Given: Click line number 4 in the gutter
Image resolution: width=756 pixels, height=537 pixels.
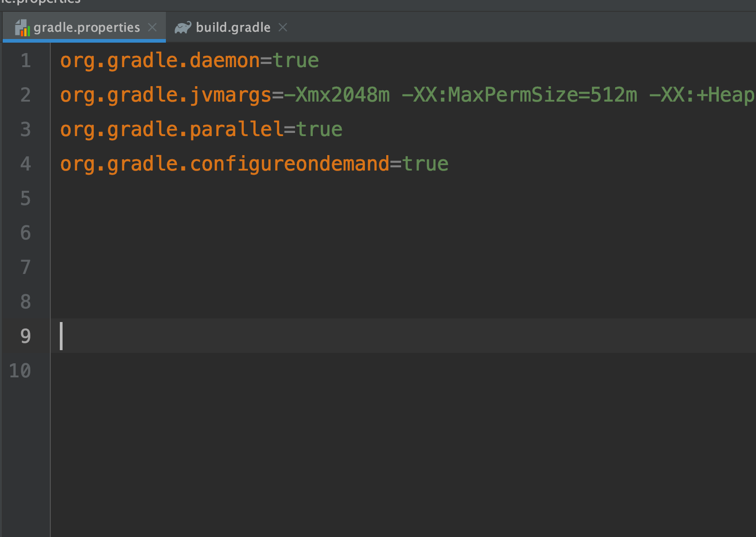Looking at the screenshot, I should tap(25, 164).
